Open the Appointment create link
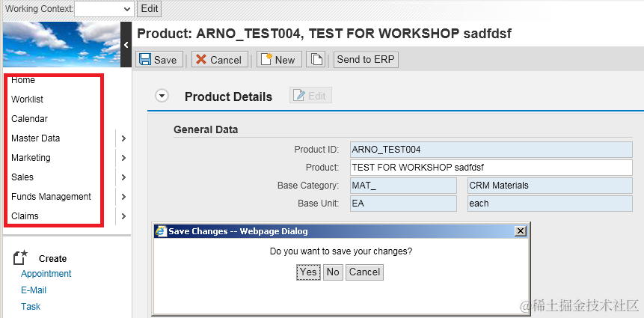This screenshot has width=644, height=318. pos(46,274)
